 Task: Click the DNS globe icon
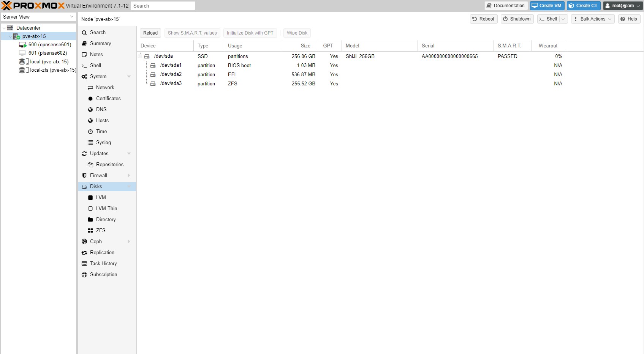coord(90,110)
